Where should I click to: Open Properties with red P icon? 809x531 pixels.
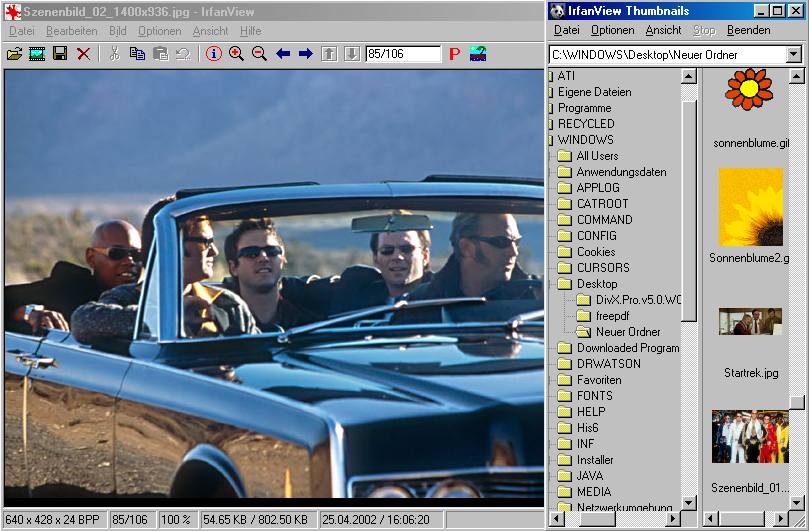[455, 54]
